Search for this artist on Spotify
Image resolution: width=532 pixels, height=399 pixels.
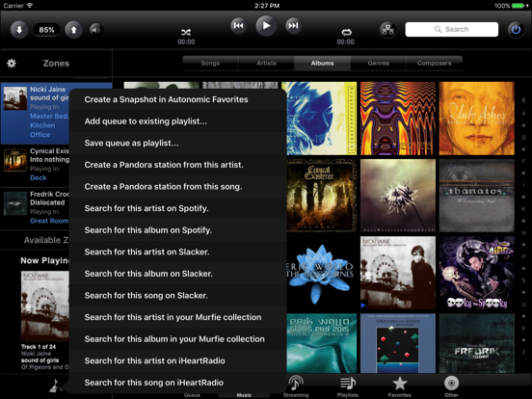click(178, 208)
